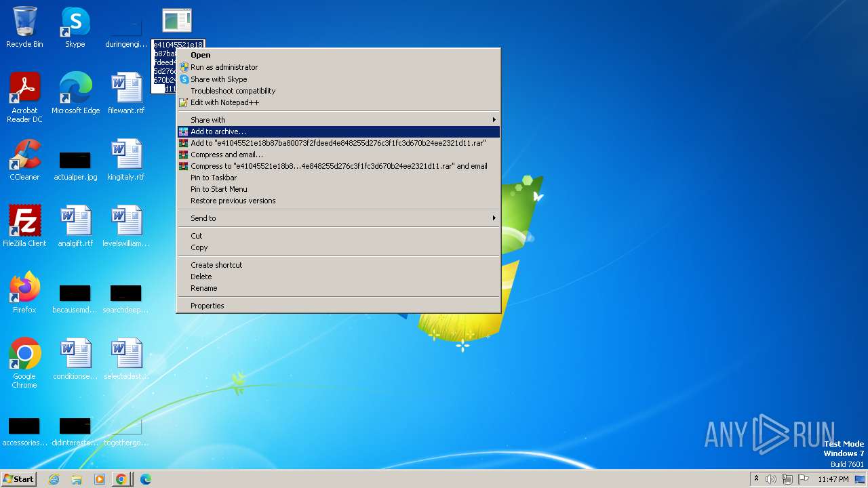The width and height of the screenshot is (868, 488).
Task: Select the Acrobat Reader DC icon
Action: [x=24, y=98]
